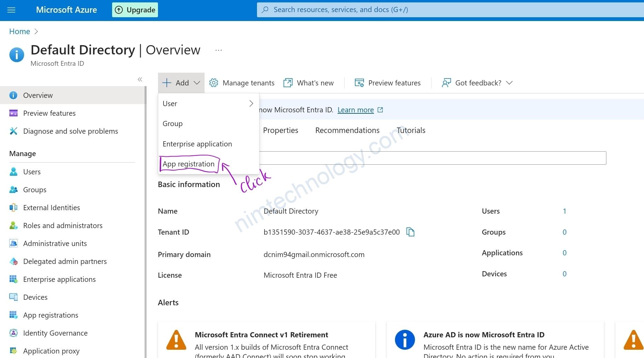Open the hamburger portal menu

pyautogui.click(x=11, y=10)
